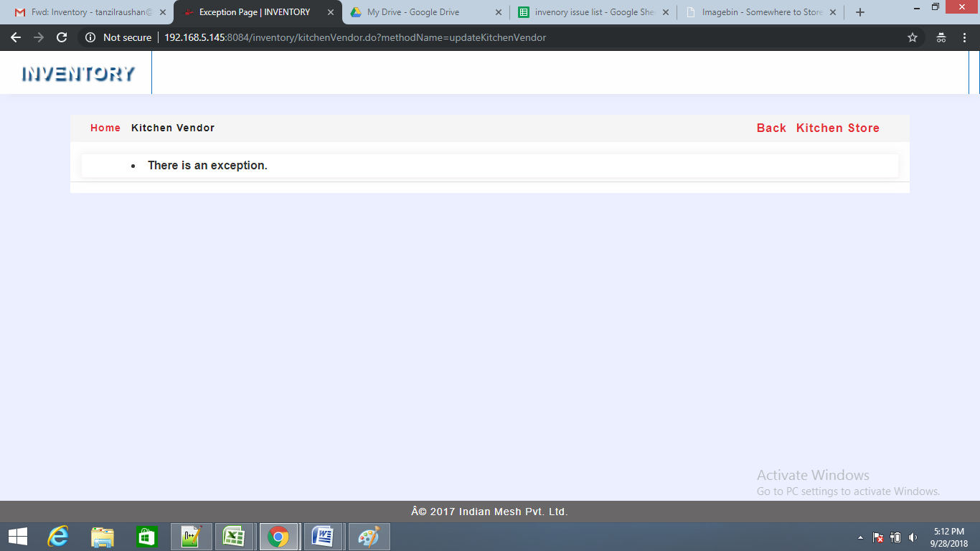
Task: Click the URL address bar
Action: point(502,37)
